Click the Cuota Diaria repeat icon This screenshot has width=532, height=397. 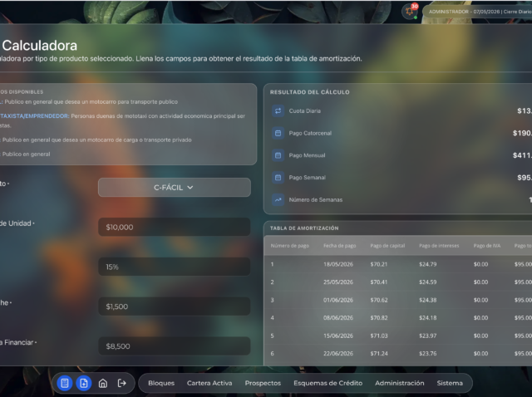pyautogui.click(x=278, y=110)
